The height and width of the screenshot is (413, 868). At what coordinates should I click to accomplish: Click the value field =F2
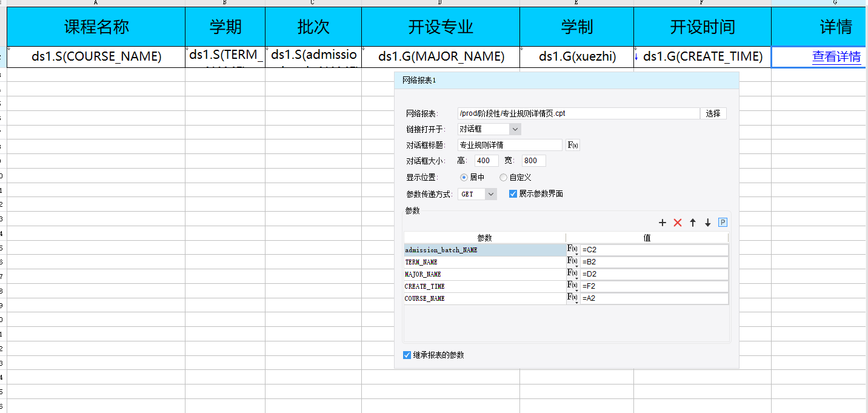tap(654, 286)
